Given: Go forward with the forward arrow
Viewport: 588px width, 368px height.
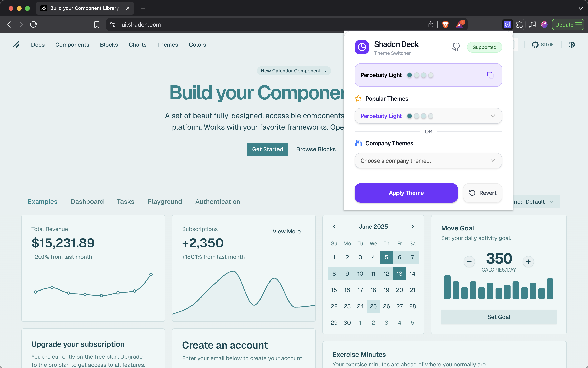Looking at the screenshot, I should pyautogui.click(x=21, y=24).
